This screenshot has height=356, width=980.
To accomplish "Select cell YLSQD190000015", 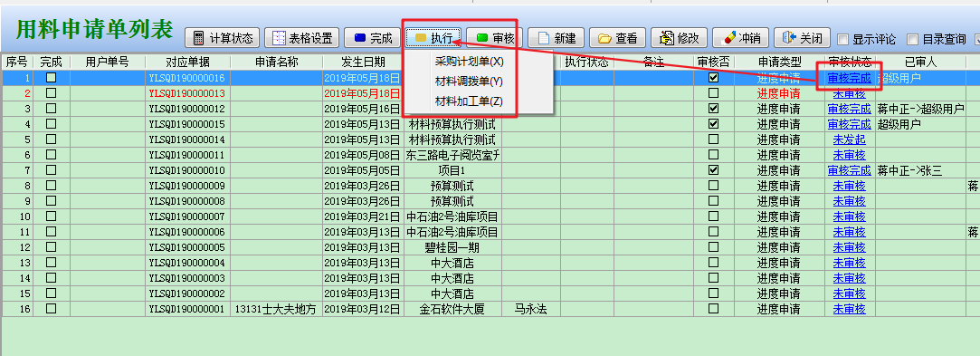I will (187, 124).
